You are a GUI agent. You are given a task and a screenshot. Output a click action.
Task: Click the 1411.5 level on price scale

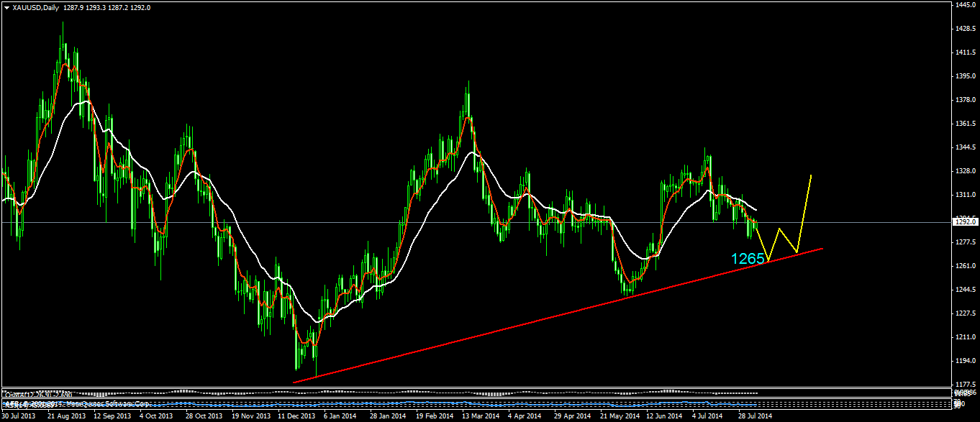point(965,52)
